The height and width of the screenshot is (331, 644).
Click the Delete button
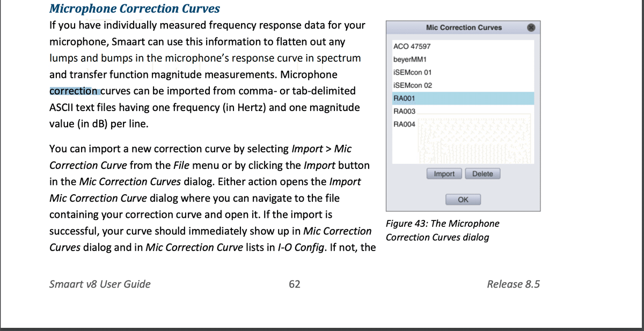[x=482, y=173]
